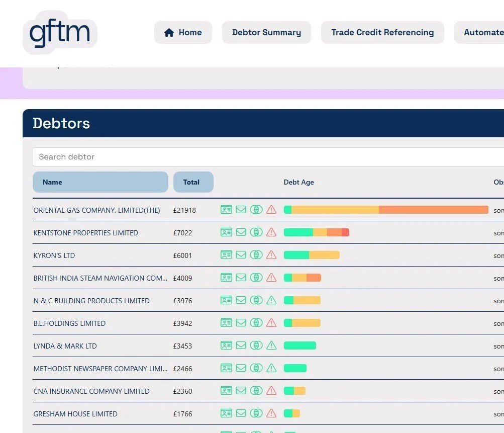Click the £2360 total value
Image resolution: width=504 pixels, height=433 pixels.
tap(182, 391)
